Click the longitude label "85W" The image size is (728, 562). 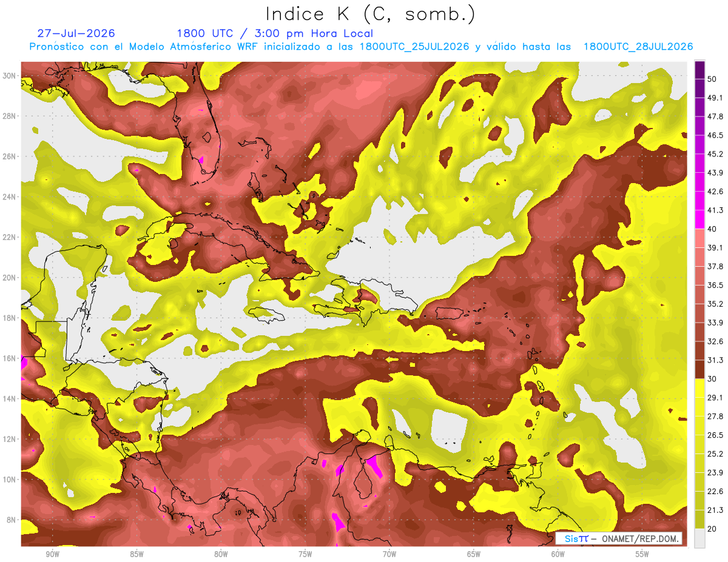click(x=136, y=555)
